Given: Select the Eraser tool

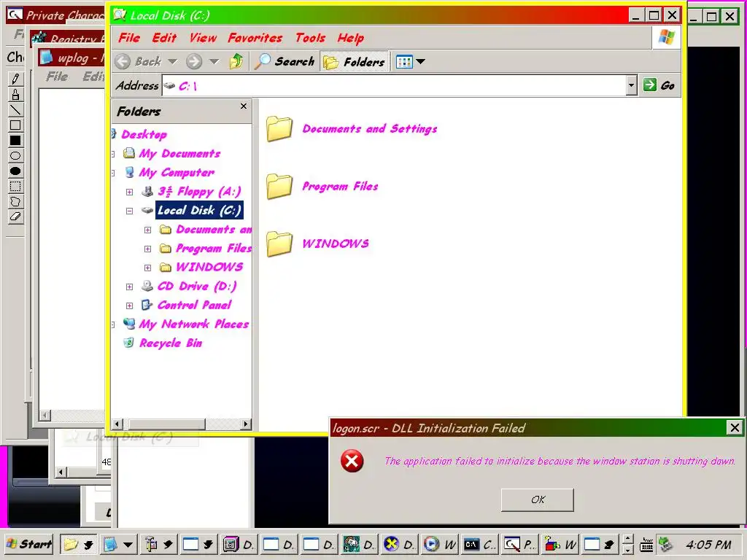Looking at the screenshot, I should 15,217.
